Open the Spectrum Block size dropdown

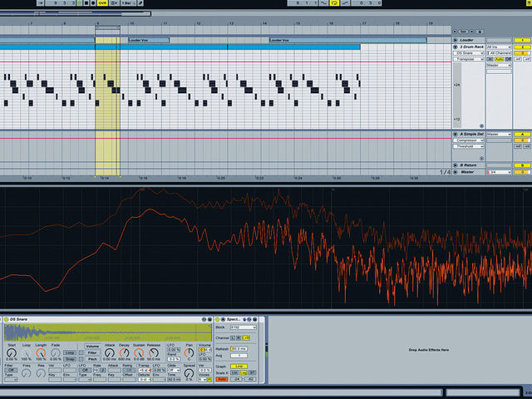[244, 328]
